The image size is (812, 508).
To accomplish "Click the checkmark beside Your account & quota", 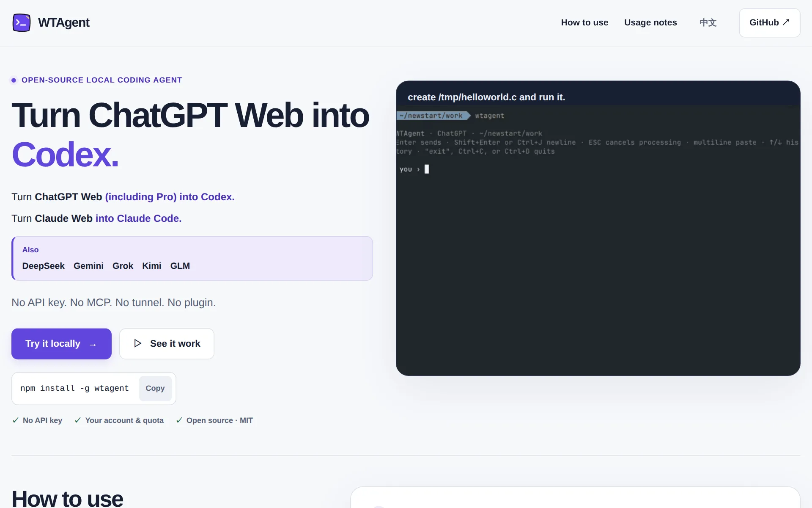I will (78, 420).
